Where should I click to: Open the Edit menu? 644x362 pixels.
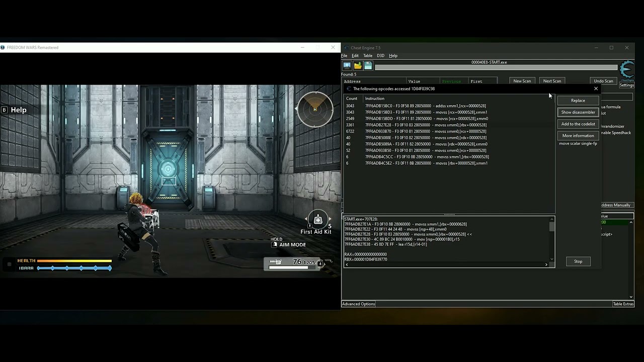tap(355, 56)
